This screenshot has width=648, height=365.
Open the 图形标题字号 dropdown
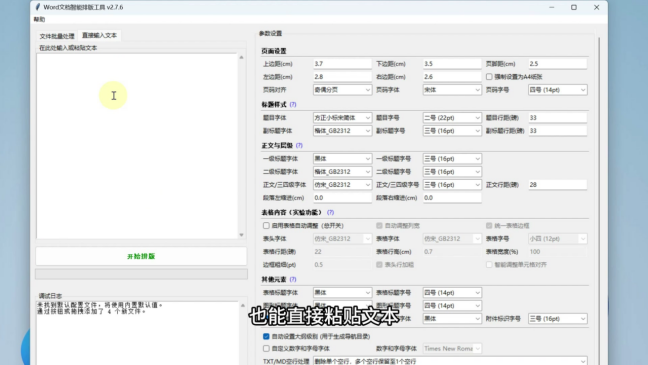click(x=452, y=305)
